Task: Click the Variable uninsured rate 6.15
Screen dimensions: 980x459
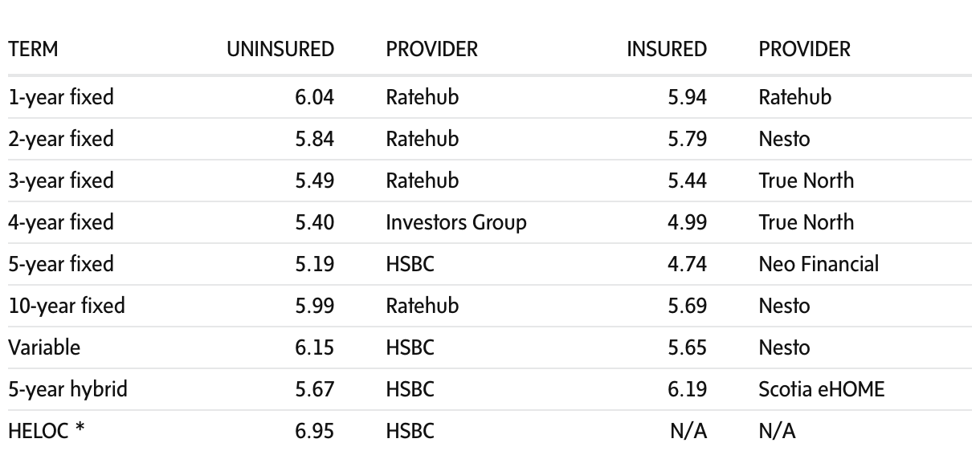Action: pos(315,347)
